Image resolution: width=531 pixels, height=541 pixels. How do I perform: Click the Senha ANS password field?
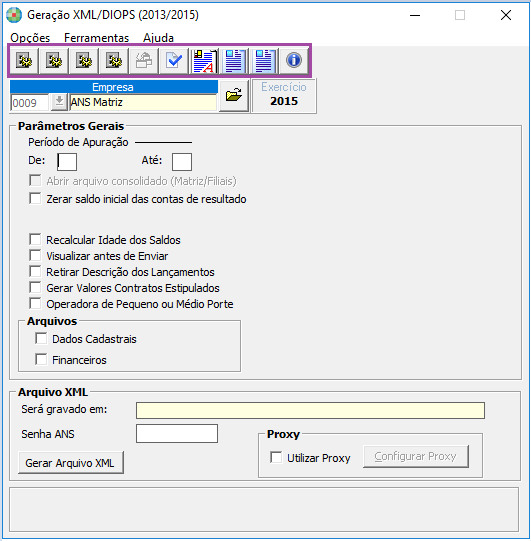coord(177,434)
